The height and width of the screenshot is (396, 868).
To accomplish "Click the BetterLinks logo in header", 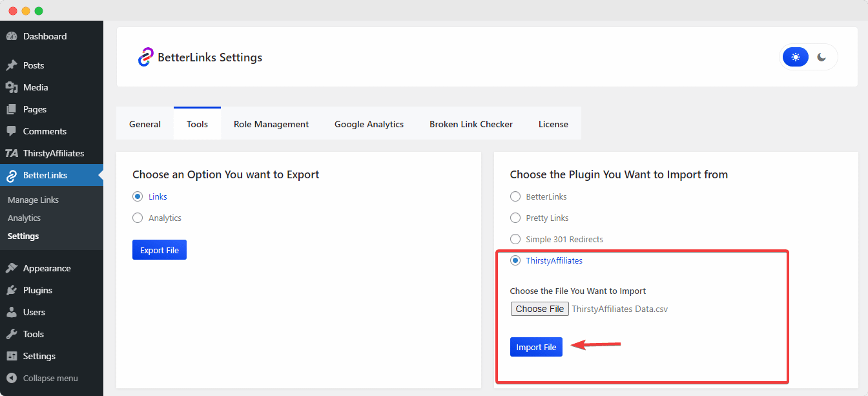I will click(x=145, y=57).
